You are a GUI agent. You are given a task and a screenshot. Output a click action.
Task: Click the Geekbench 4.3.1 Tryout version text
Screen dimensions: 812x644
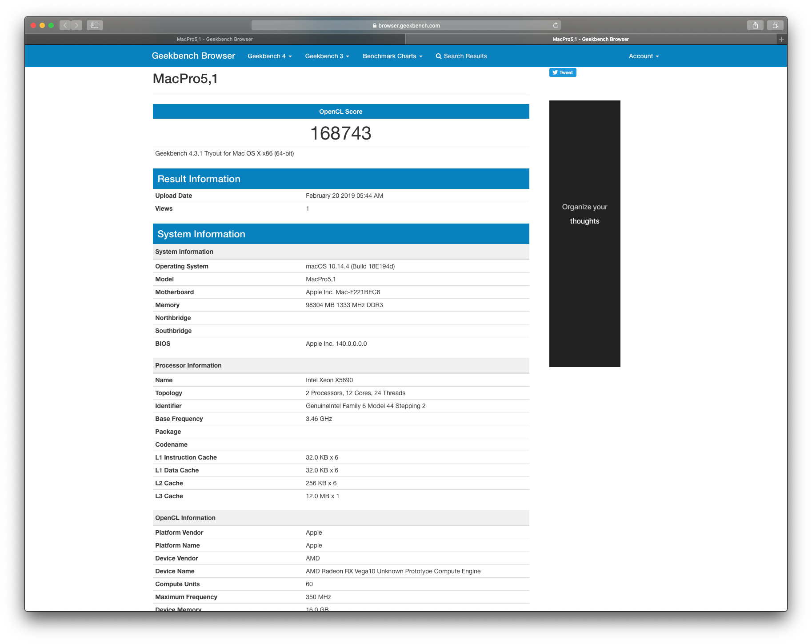coord(224,153)
